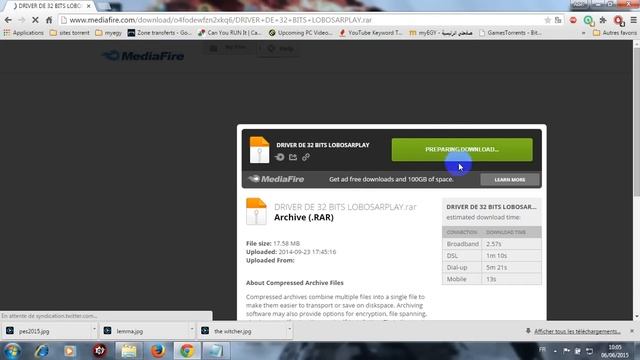640x360 pixels.
Task: Open a new tab button
Action: 104,6
